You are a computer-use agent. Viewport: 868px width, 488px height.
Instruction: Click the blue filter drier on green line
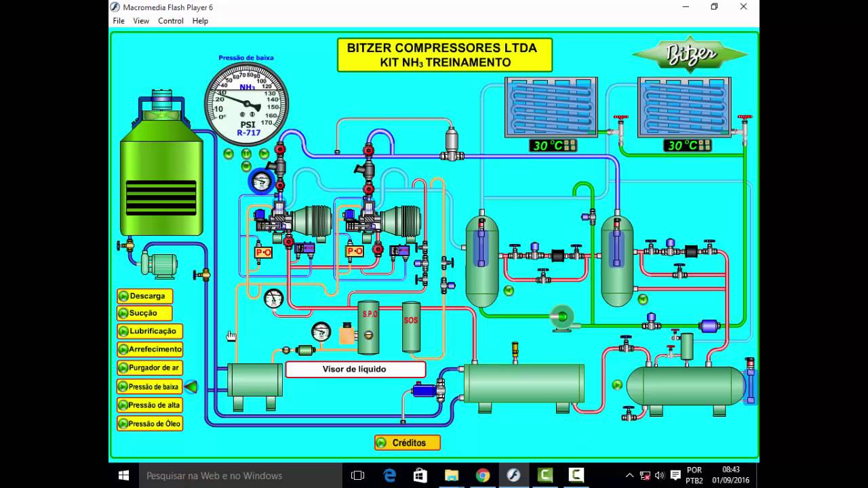(x=709, y=326)
